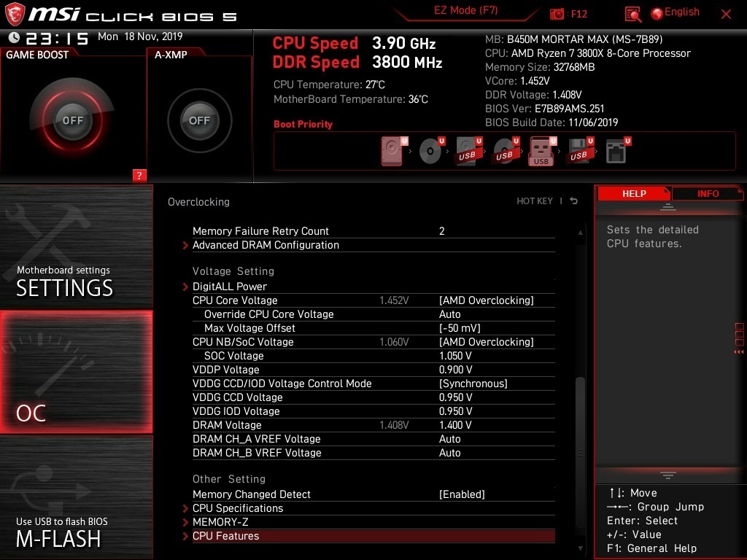Click help panel bottom collapse handle
747x560 pixels.
[x=668, y=475]
